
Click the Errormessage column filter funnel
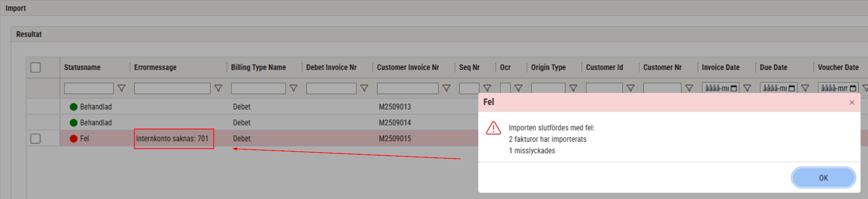[x=218, y=88]
